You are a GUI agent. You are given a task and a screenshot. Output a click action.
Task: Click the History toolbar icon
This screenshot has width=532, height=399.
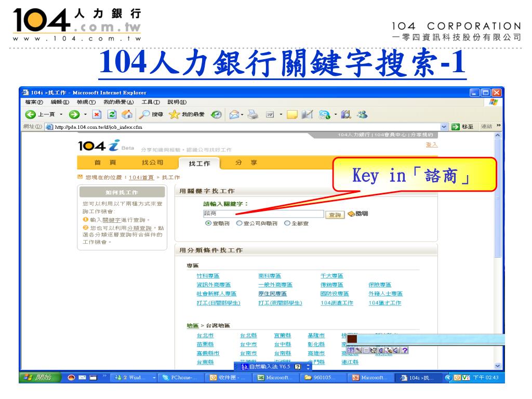tap(217, 115)
